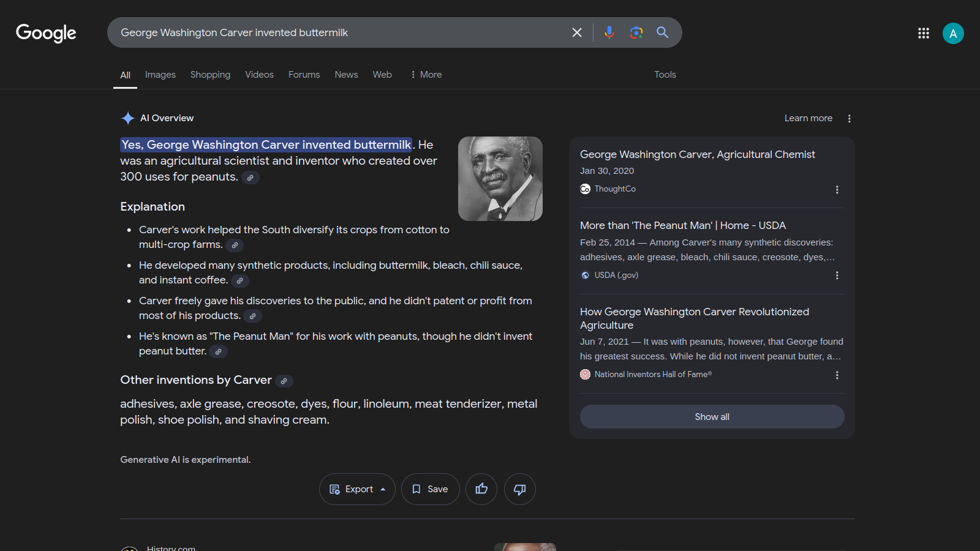Open search Tools
Screen dimensions: 980x551
665,75
